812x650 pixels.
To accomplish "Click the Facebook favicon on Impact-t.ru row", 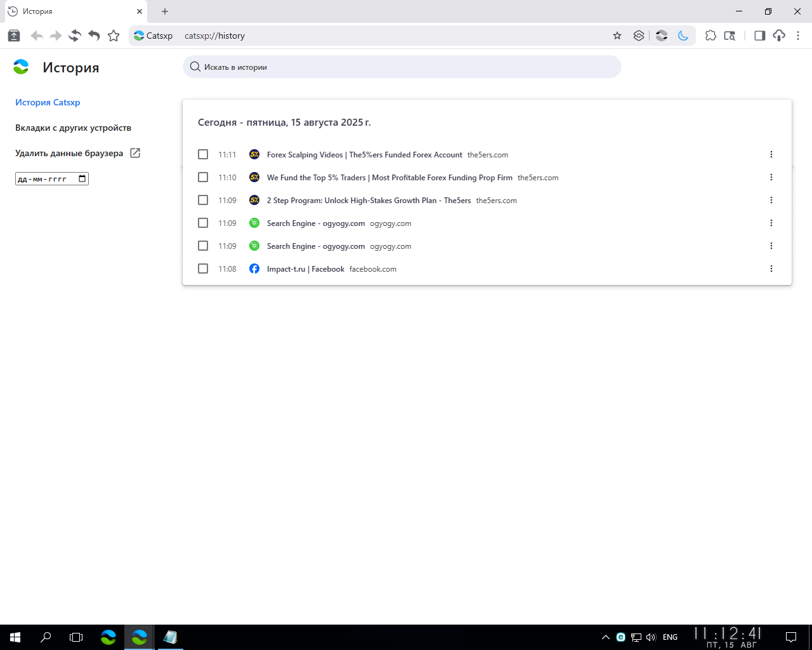I will tap(254, 269).
